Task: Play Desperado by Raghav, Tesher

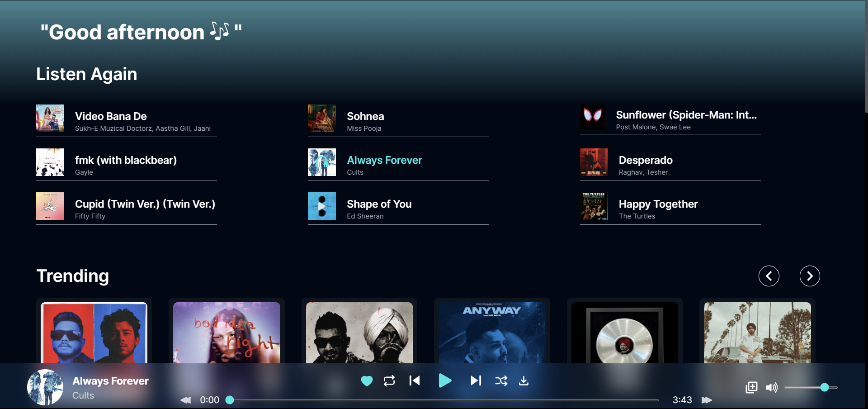Action: tap(646, 160)
